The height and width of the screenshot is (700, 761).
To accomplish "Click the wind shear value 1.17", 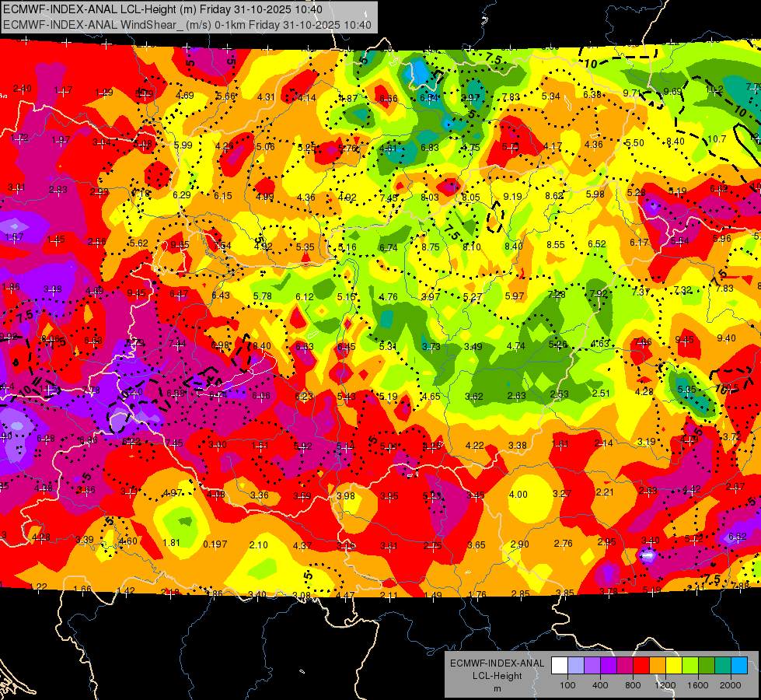I will [x=63, y=90].
